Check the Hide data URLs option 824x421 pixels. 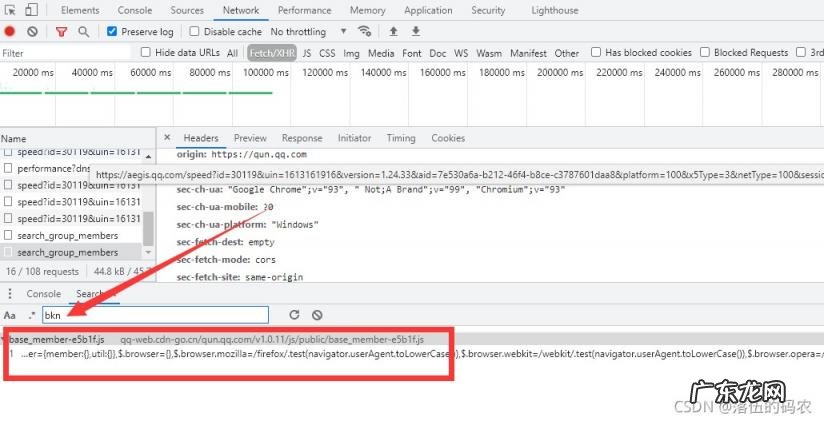[146, 53]
